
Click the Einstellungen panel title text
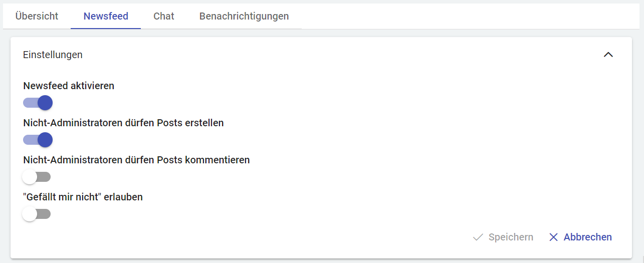pyautogui.click(x=53, y=55)
